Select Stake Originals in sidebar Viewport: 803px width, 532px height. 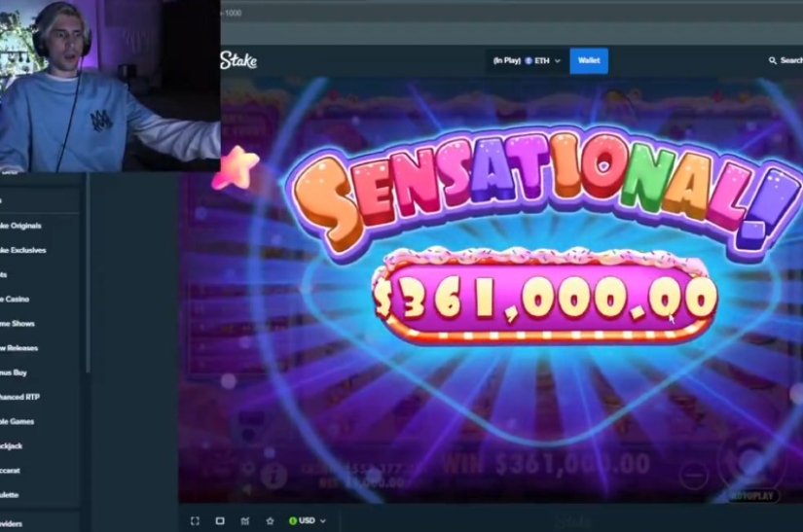(x=20, y=226)
